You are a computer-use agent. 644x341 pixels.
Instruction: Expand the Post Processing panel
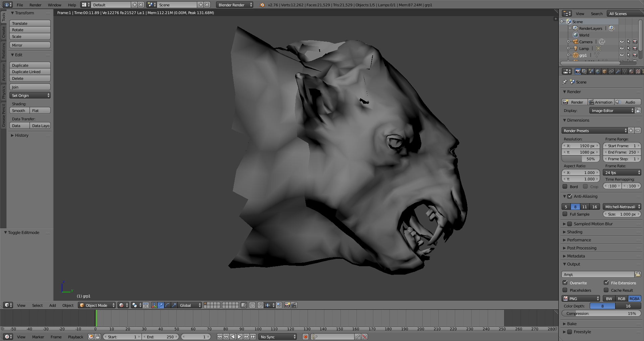(x=582, y=248)
